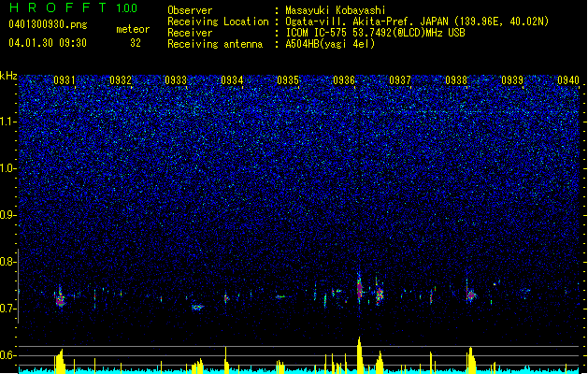The image size is (588, 374).
Task: Click the meteor echo near 0931
Action: [61, 298]
